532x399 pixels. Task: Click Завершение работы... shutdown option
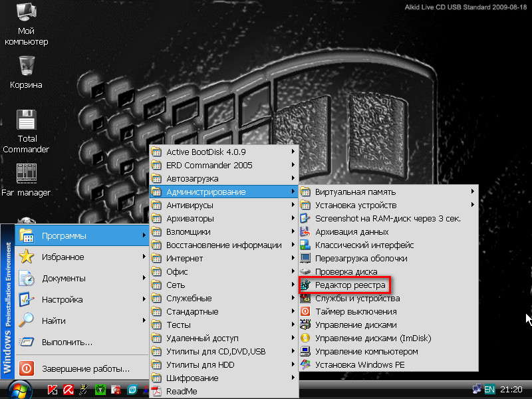82,368
